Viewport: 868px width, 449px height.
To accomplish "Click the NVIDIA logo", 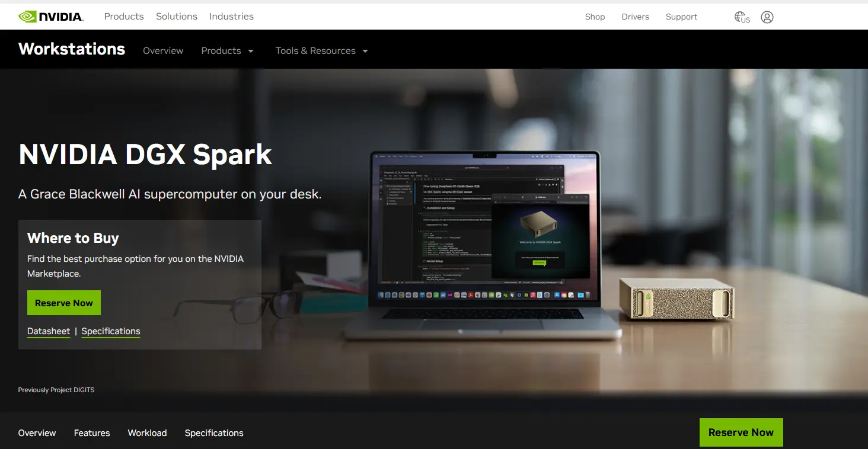I will 51,17.
